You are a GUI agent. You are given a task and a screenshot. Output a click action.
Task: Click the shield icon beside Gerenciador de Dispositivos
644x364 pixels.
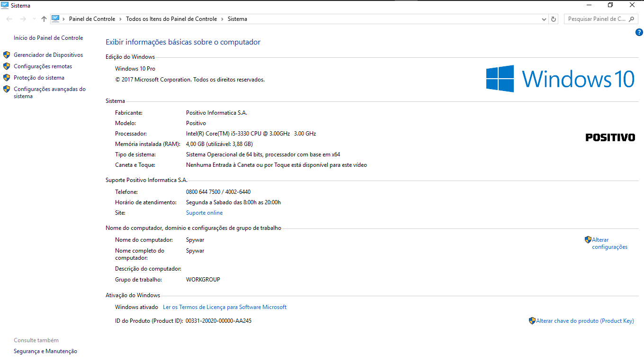7,55
